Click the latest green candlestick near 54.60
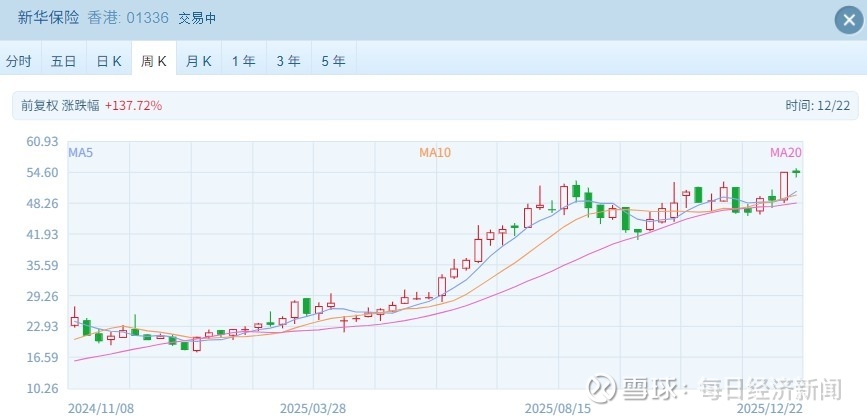The width and height of the screenshot is (867, 416). pyautogui.click(x=796, y=172)
